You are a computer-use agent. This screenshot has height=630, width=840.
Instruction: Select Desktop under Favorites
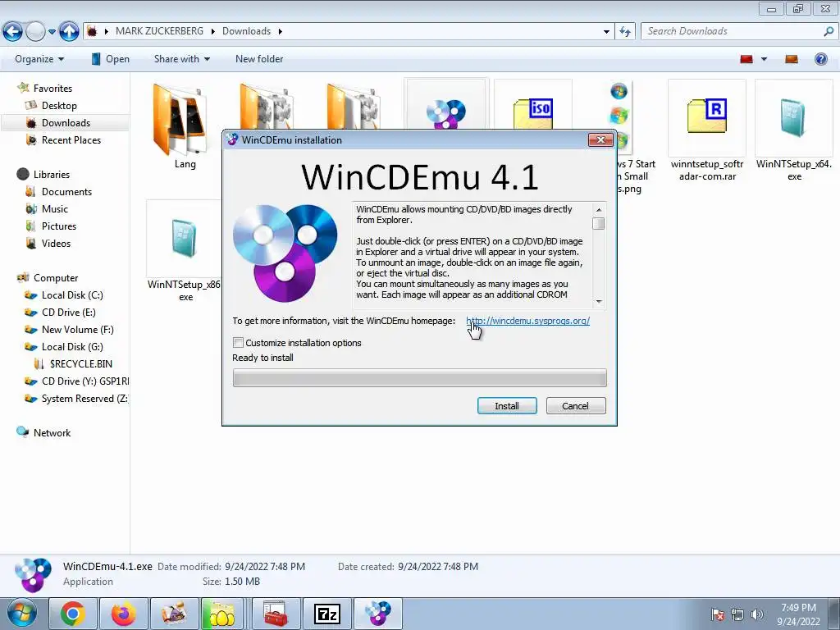[x=59, y=106]
